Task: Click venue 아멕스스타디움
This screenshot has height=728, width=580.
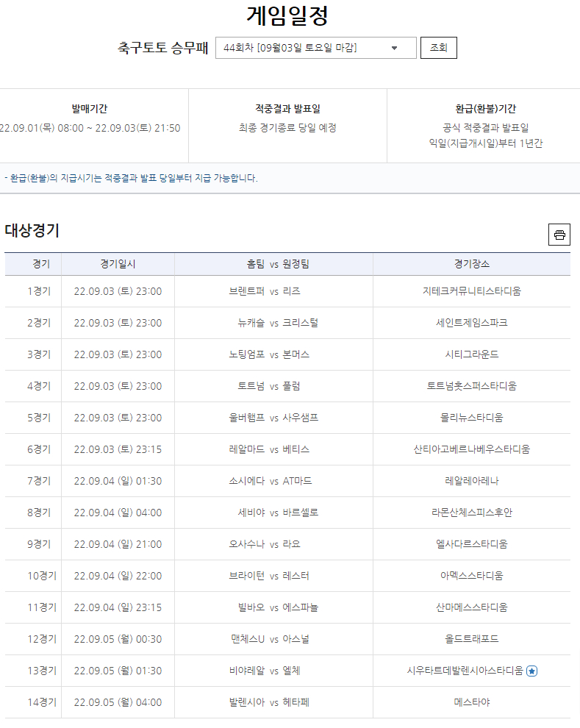Action: point(471,576)
